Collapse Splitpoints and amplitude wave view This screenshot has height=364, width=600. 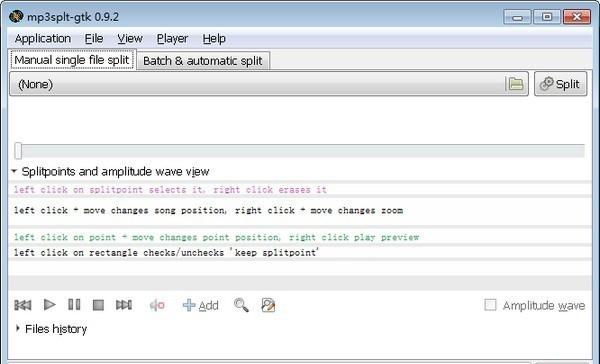[x=14, y=171]
